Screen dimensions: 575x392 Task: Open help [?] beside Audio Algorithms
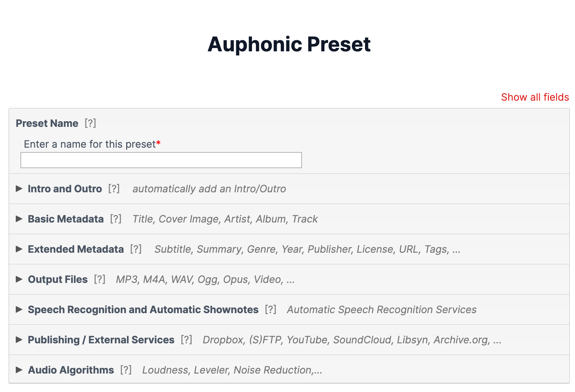pos(126,370)
